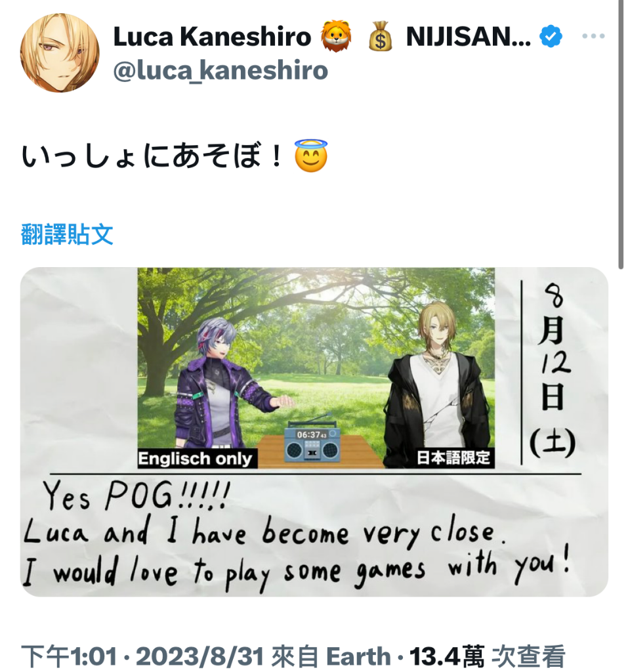This screenshot has width=628, height=672.
Task: Click the halo smiley emoji in tweet
Action: (311, 156)
